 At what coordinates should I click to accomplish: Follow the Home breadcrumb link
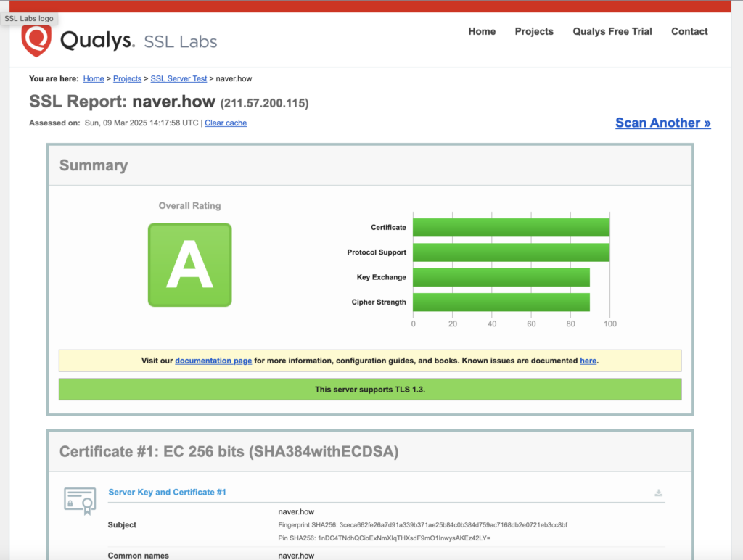[94, 78]
